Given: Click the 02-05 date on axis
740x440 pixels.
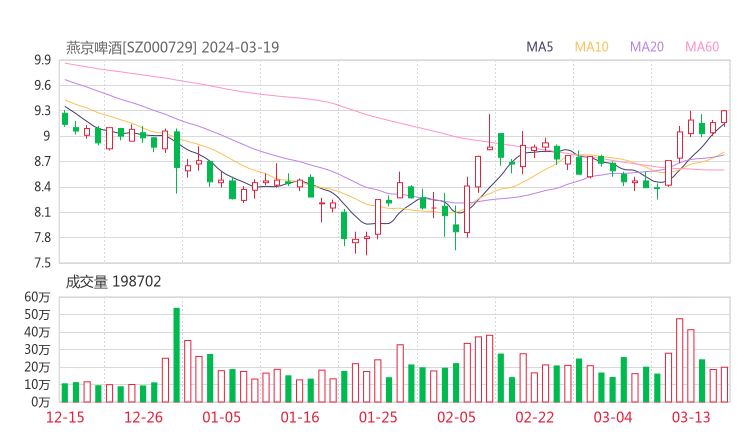Looking at the screenshot, I should pos(456,417).
